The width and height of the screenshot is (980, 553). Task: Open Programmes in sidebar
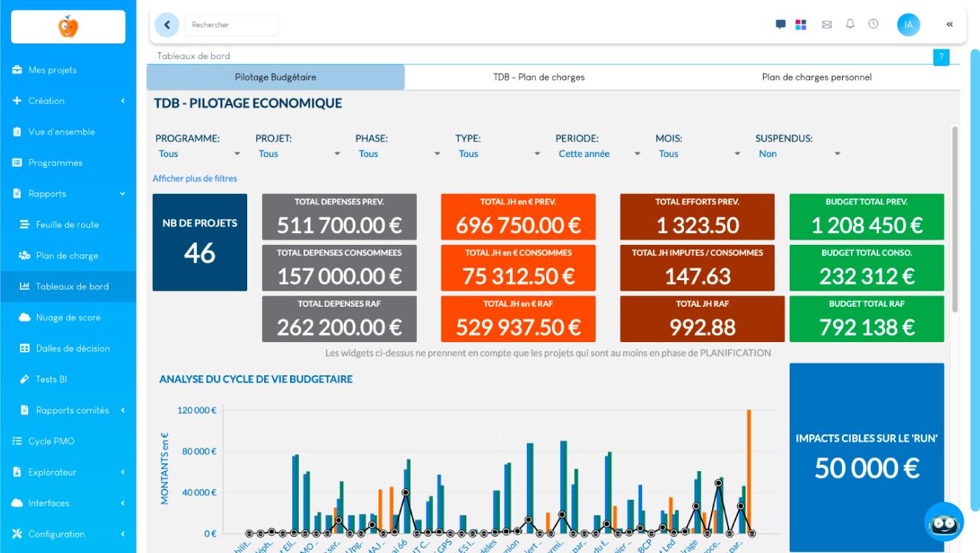[x=68, y=163]
